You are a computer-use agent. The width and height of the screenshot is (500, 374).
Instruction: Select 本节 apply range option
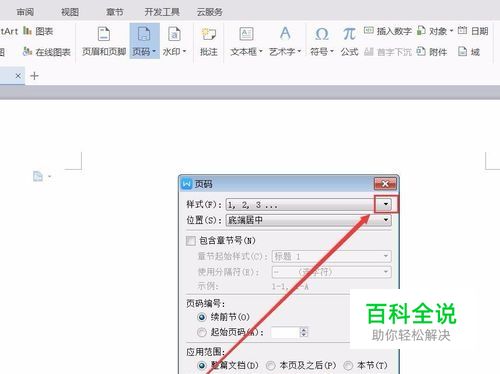(348, 366)
